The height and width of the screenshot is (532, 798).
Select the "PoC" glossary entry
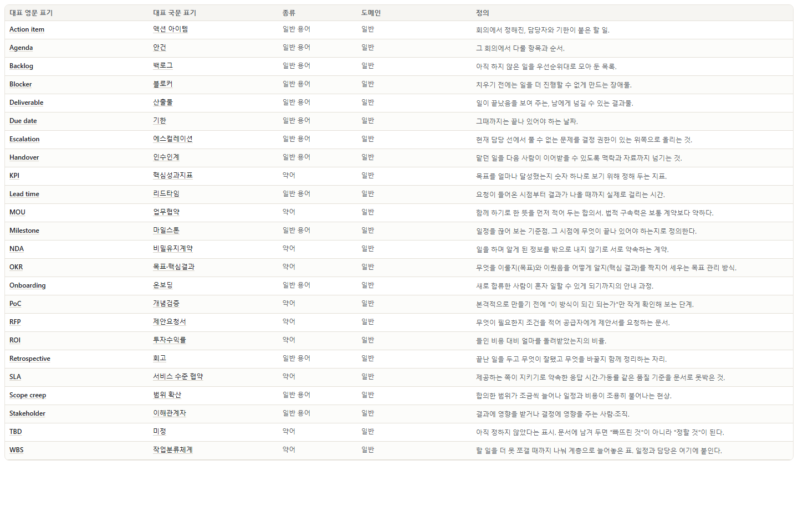tap(15, 304)
